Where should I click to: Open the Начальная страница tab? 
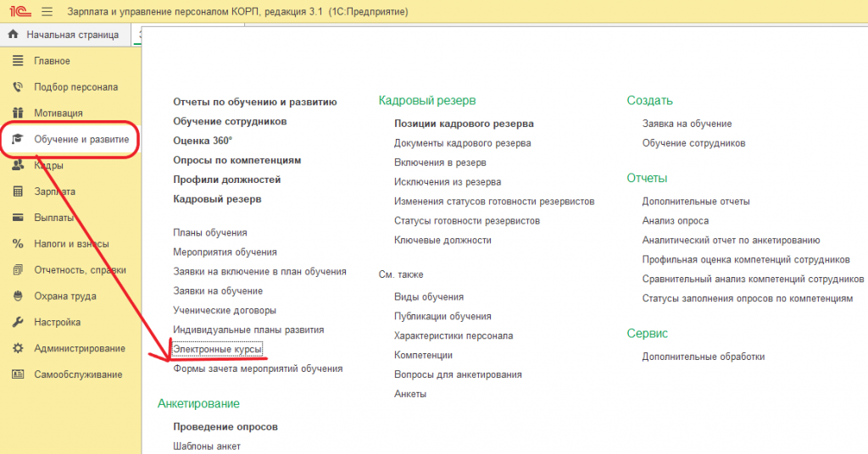[66, 34]
